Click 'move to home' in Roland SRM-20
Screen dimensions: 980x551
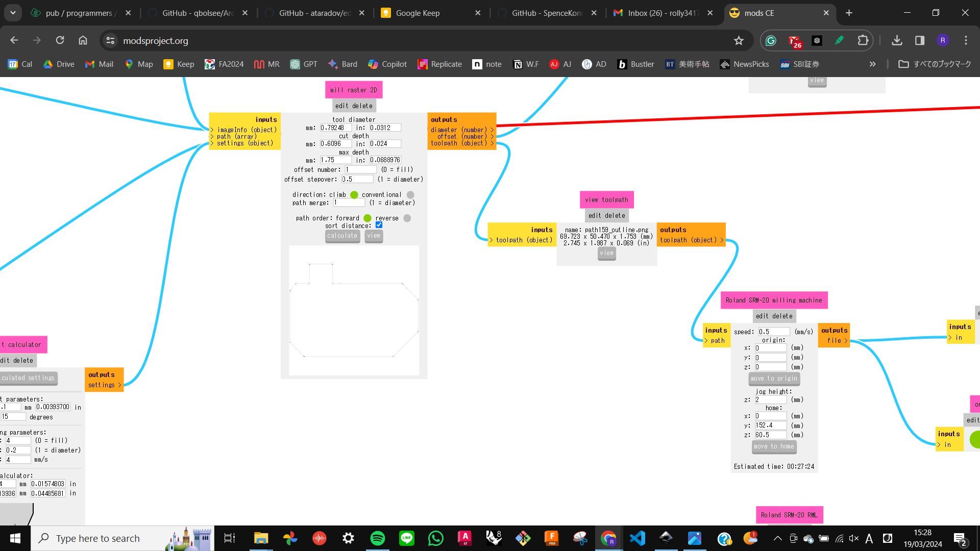[x=773, y=446]
